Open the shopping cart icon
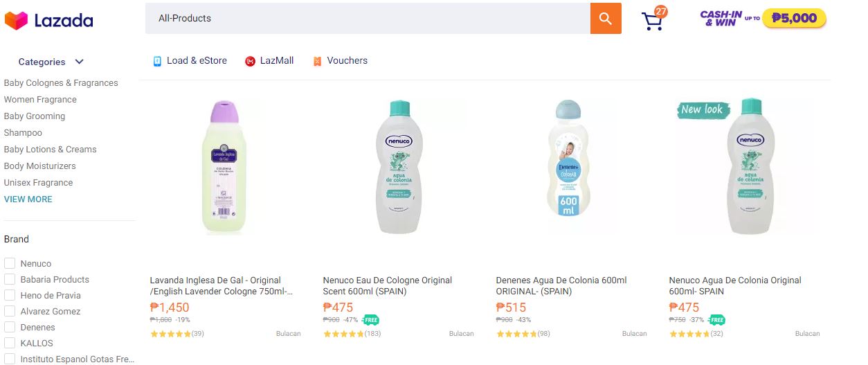This screenshot has height=365, width=868. [652, 21]
